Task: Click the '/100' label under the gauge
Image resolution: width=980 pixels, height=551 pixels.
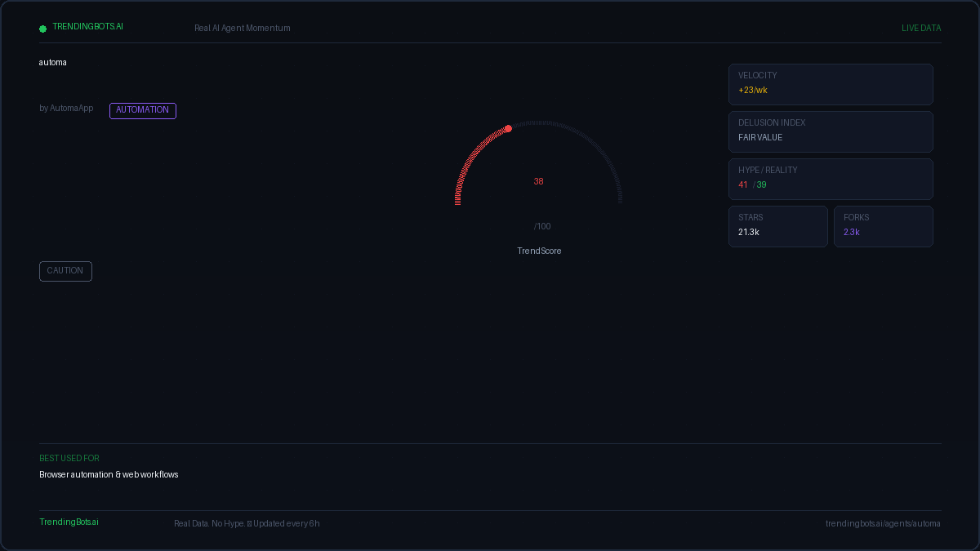Action: (542, 227)
